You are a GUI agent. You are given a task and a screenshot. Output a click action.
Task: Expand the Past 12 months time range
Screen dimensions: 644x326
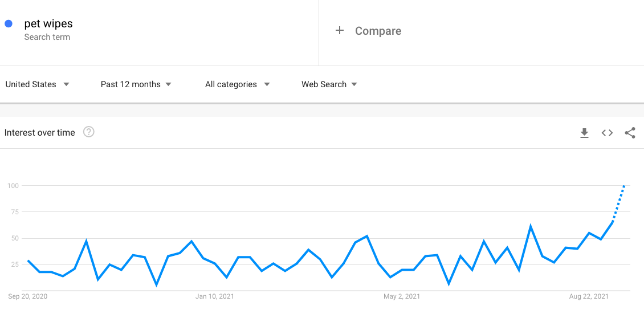point(136,84)
